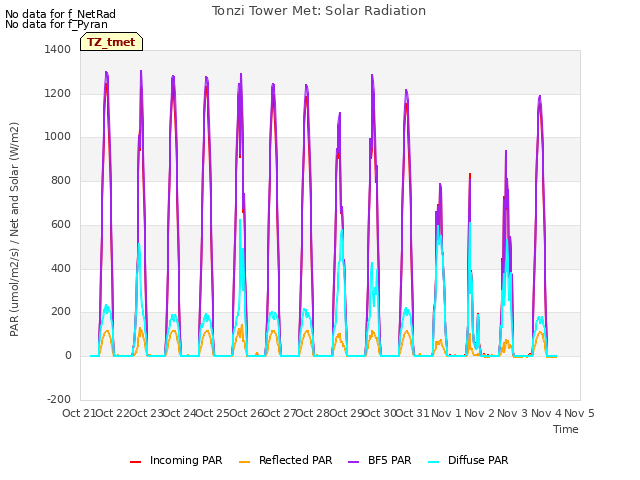Click the BF5 PAR legend entry
The height and width of the screenshot is (480, 640).
click(380, 460)
